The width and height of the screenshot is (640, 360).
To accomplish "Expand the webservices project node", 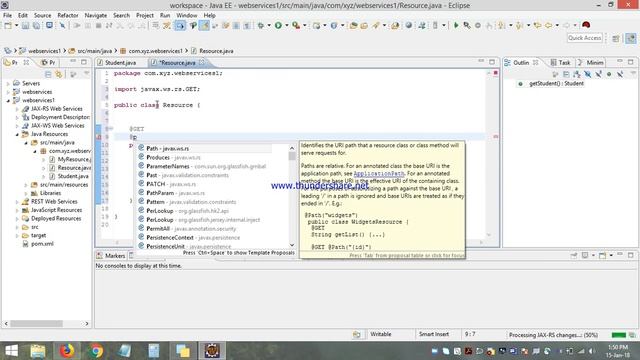I will (x=8, y=92).
